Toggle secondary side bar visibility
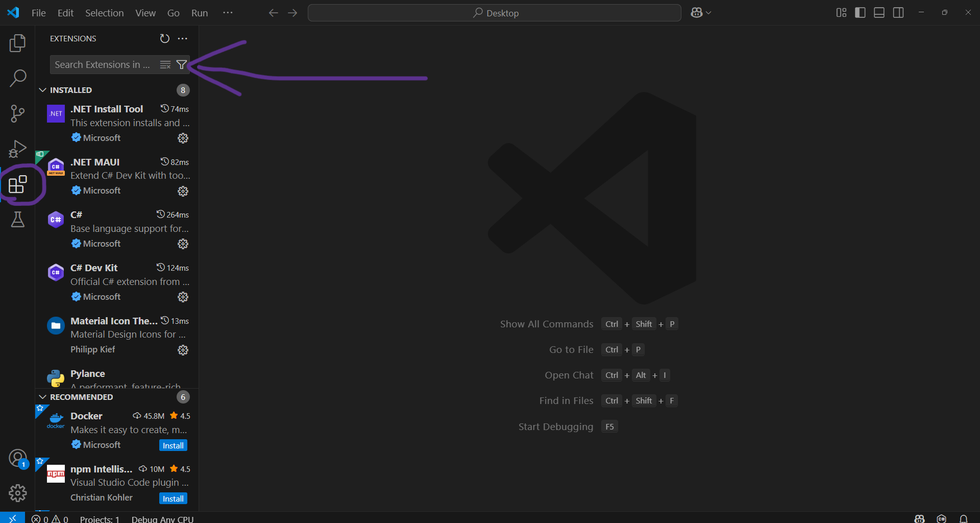The image size is (980, 523). click(898, 13)
